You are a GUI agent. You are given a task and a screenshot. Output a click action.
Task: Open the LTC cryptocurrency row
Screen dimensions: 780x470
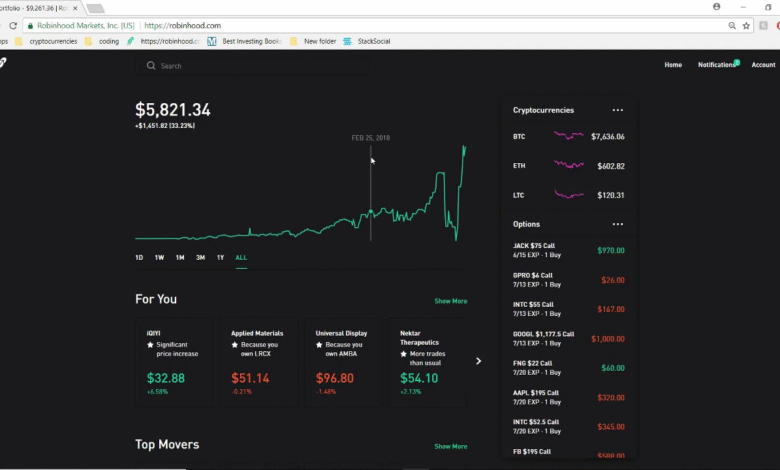click(x=569, y=195)
